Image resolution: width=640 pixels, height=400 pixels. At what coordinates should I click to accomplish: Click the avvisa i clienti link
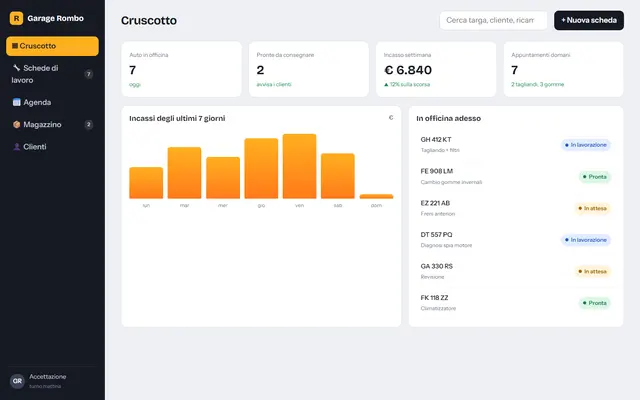[x=274, y=84]
